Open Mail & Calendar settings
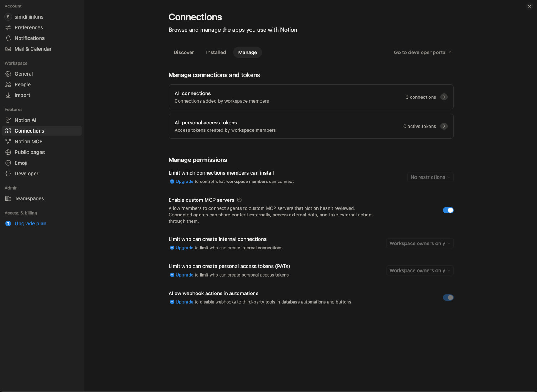The image size is (537, 392). tap(42, 49)
